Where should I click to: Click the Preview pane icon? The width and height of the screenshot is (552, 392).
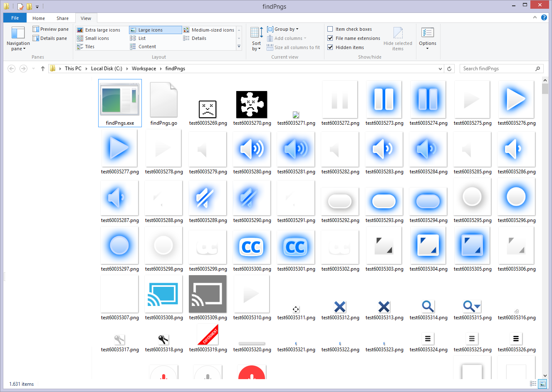[x=36, y=29]
